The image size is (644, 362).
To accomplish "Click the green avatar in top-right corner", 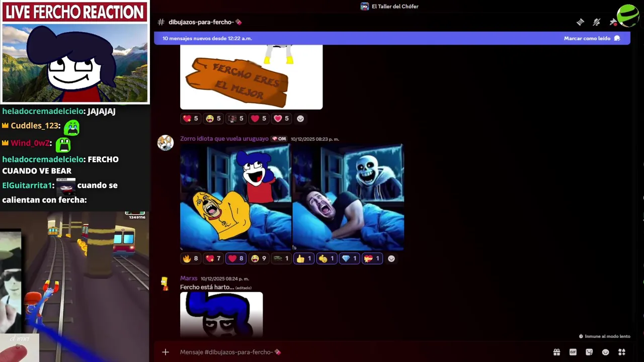I will click(628, 15).
